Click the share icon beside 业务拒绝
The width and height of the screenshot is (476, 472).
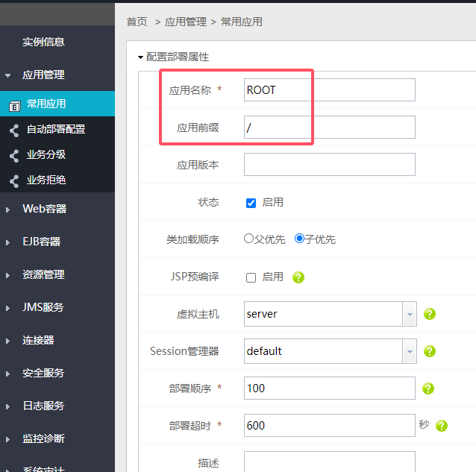tap(14, 181)
